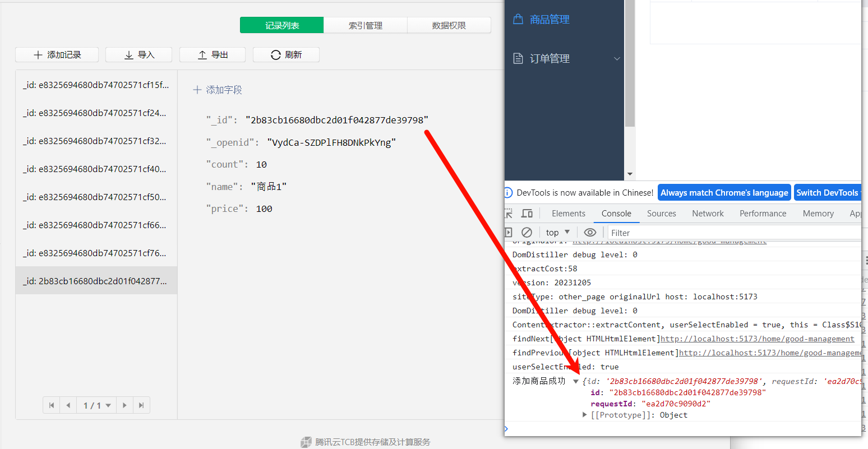Click the document icon for 订单管理

coord(518,59)
